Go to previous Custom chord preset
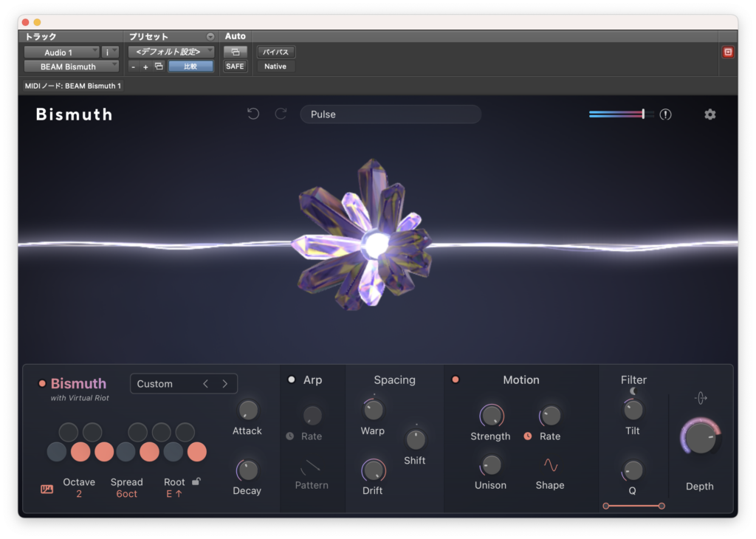 coord(206,384)
